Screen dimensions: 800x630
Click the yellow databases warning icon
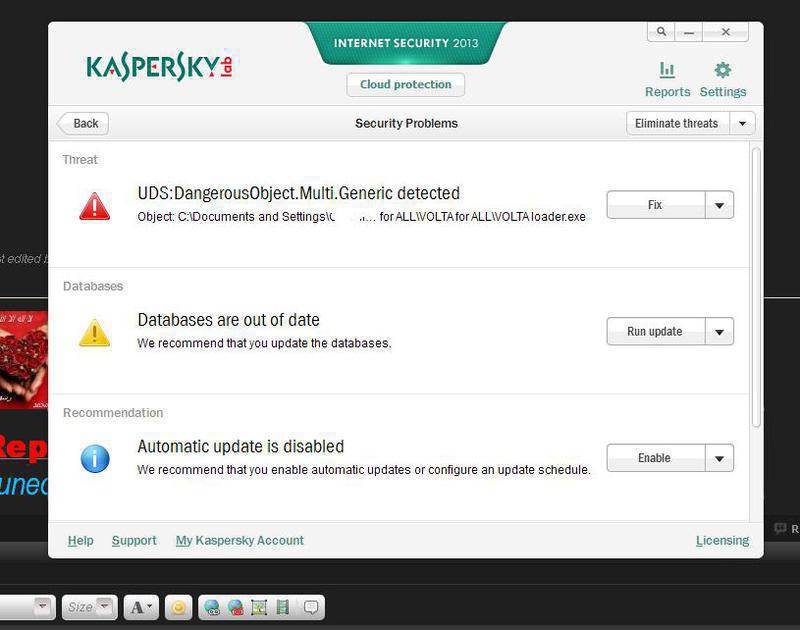(94, 333)
